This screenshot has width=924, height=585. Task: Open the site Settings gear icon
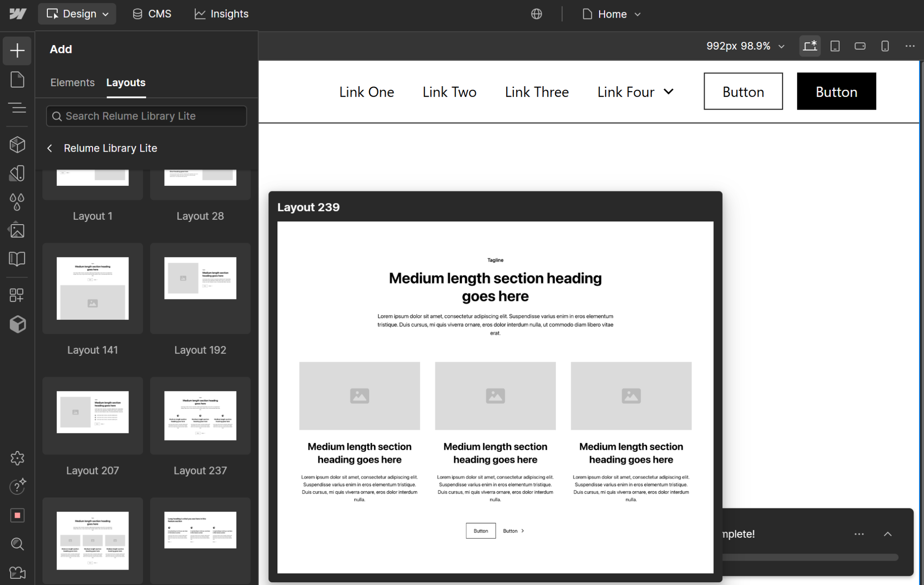tap(17, 458)
